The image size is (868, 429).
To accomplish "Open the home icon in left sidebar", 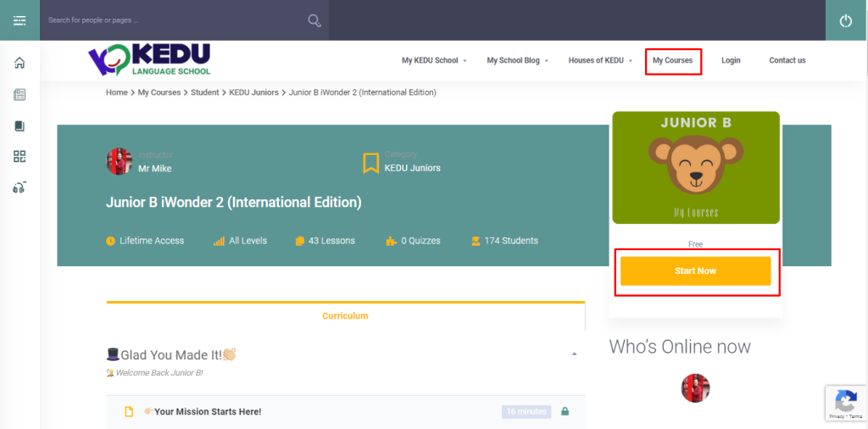I will (19, 63).
